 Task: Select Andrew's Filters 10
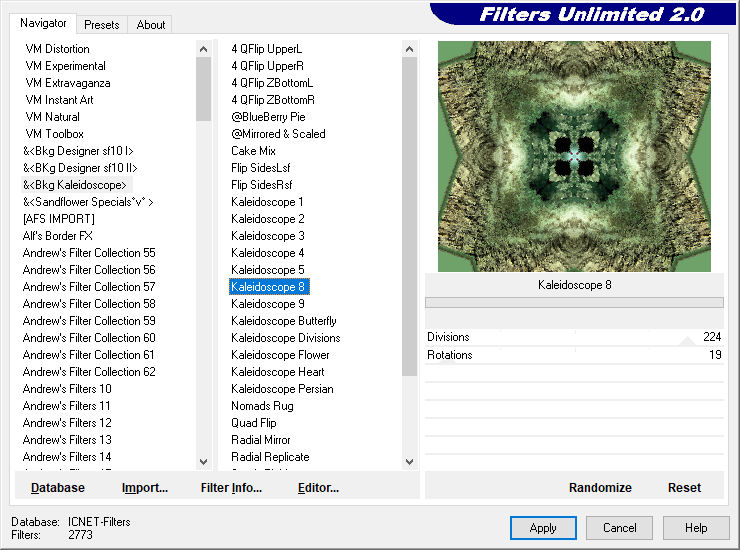(x=67, y=389)
